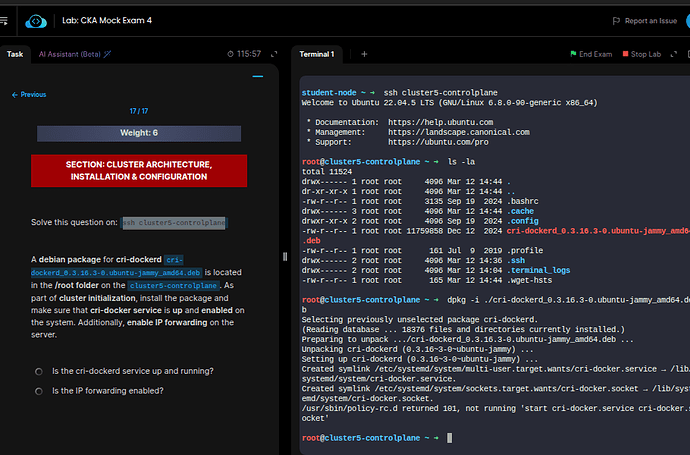Viewport: 690px width, 455px height.
Task: Click the fullscreen icon beside Stop Lab
Action: (x=676, y=54)
